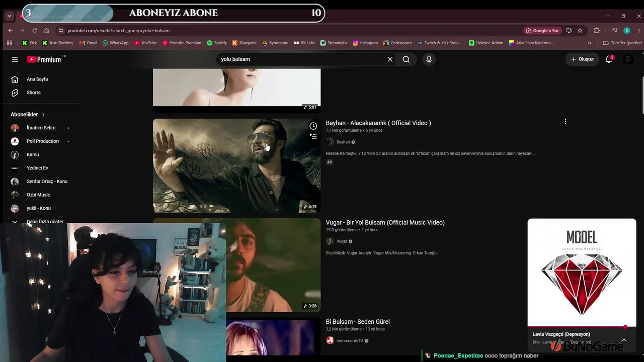
Task: Start voice search with the microphone
Action: coord(429,59)
